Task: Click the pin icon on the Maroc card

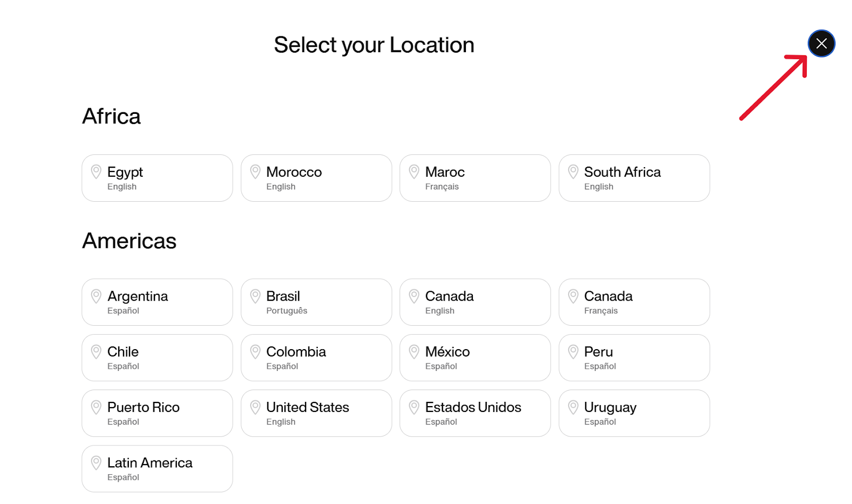Action: point(414,171)
